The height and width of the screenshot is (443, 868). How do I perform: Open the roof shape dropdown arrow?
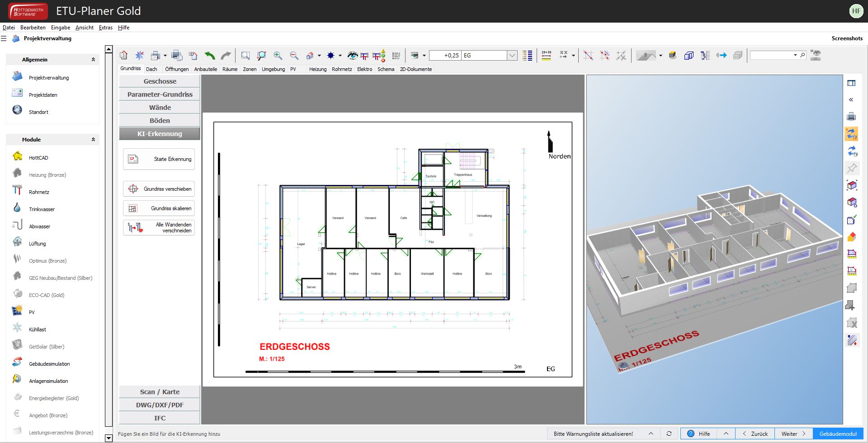660,56
